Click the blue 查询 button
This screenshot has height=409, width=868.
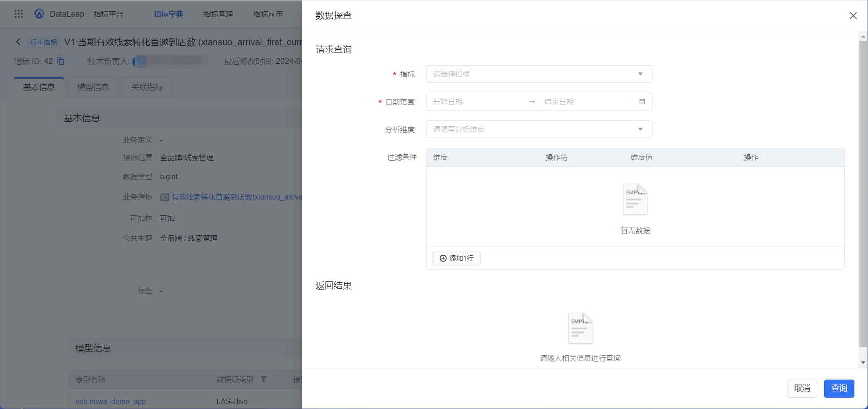click(x=839, y=389)
